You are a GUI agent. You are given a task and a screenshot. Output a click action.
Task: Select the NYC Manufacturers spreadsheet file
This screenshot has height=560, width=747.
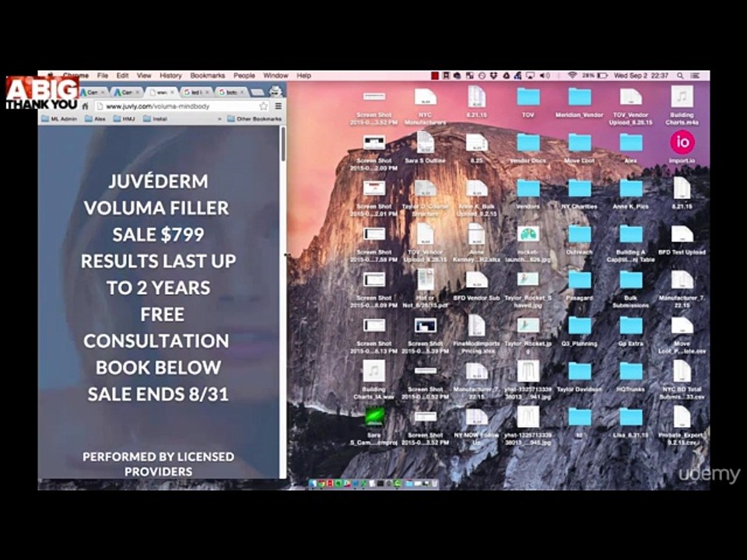click(x=425, y=97)
